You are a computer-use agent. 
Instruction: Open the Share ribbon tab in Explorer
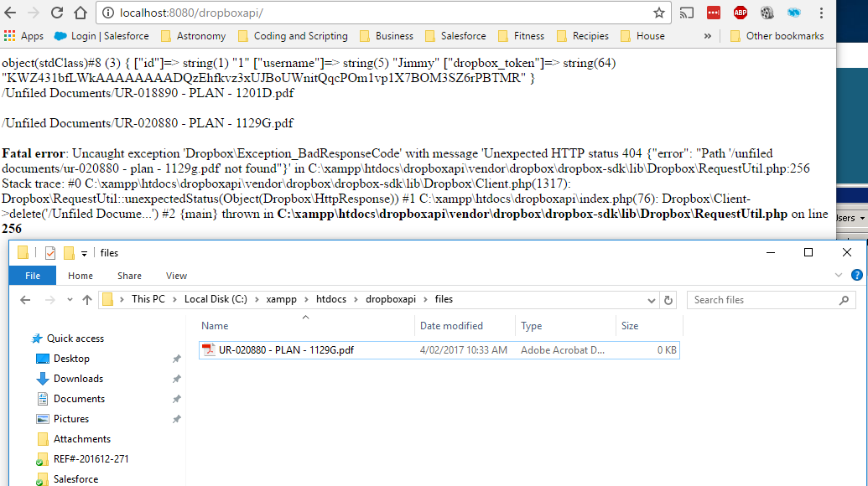click(x=129, y=276)
